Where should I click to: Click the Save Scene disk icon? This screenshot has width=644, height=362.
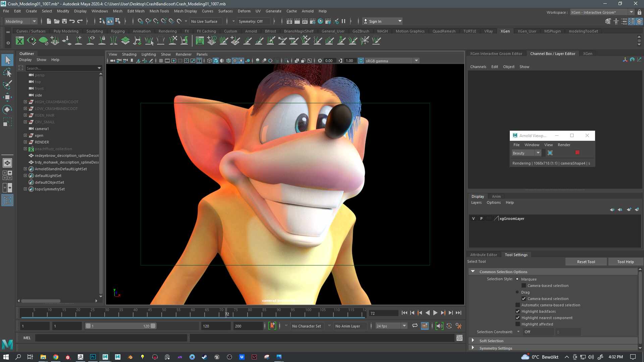pyautogui.click(x=64, y=21)
